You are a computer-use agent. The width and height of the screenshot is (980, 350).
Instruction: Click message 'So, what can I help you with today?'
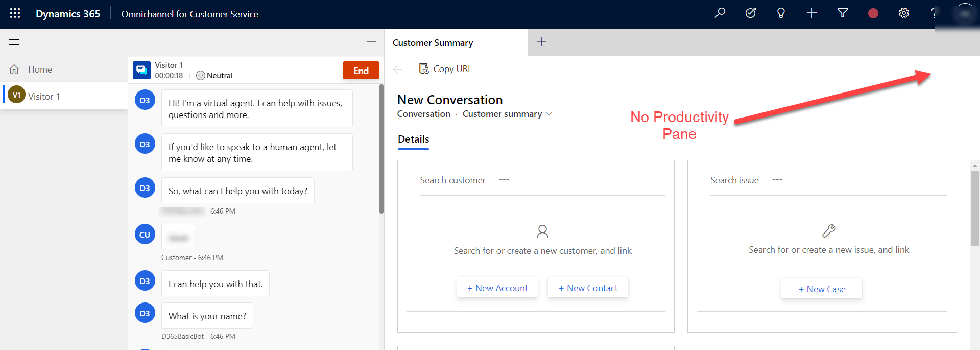click(x=238, y=191)
